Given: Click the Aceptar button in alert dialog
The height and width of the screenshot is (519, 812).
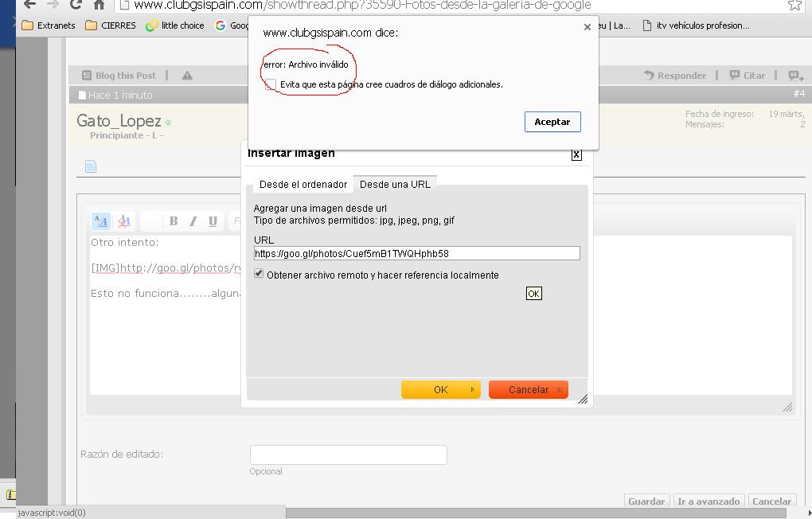Looking at the screenshot, I should click(x=552, y=122).
